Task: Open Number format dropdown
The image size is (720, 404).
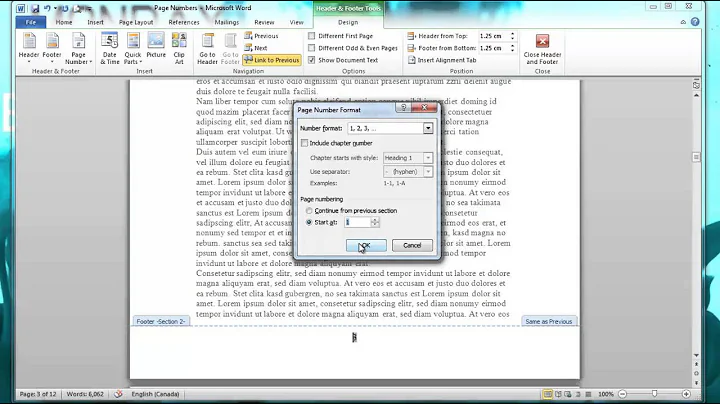Action: point(428,129)
